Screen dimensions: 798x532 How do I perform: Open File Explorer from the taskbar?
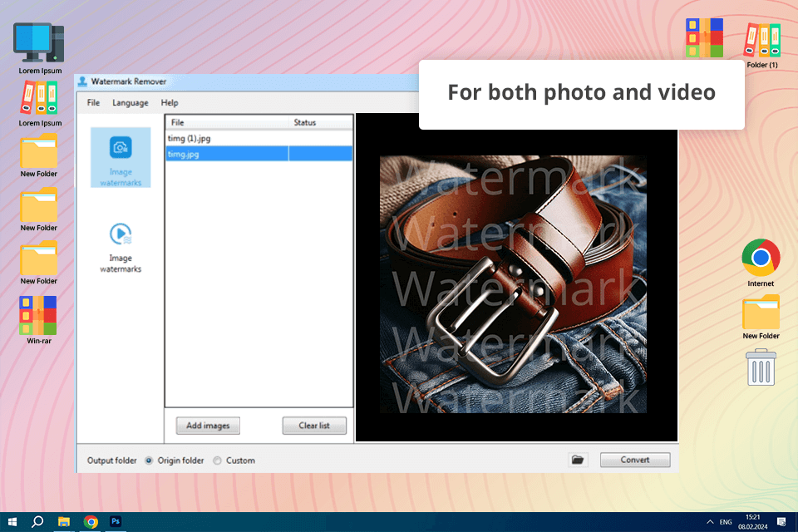[x=64, y=522]
